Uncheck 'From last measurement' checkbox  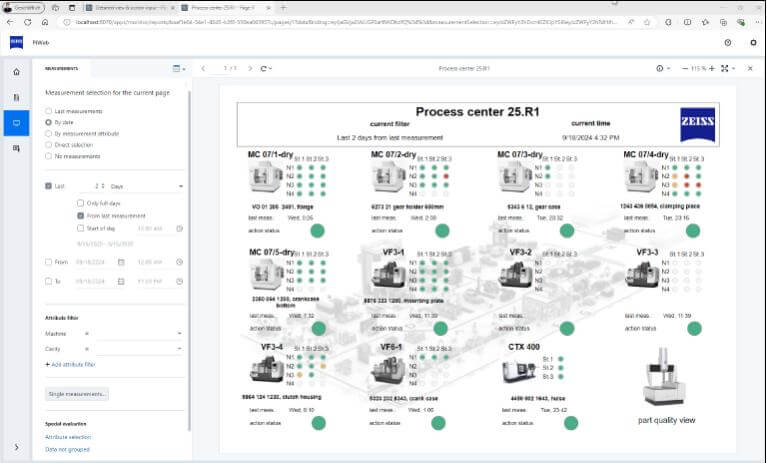click(x=81, y=215)
